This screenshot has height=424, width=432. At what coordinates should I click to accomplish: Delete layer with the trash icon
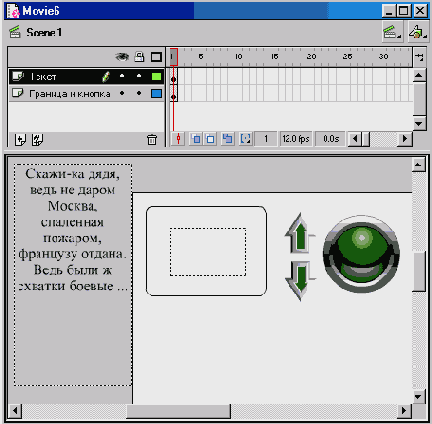[152, 139]
